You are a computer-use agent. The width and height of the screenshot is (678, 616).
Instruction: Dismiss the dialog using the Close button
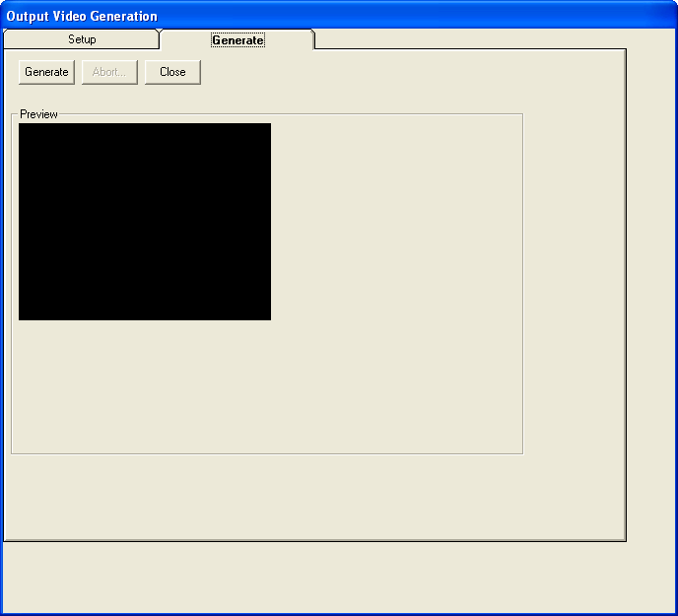(x=172, y=72)
